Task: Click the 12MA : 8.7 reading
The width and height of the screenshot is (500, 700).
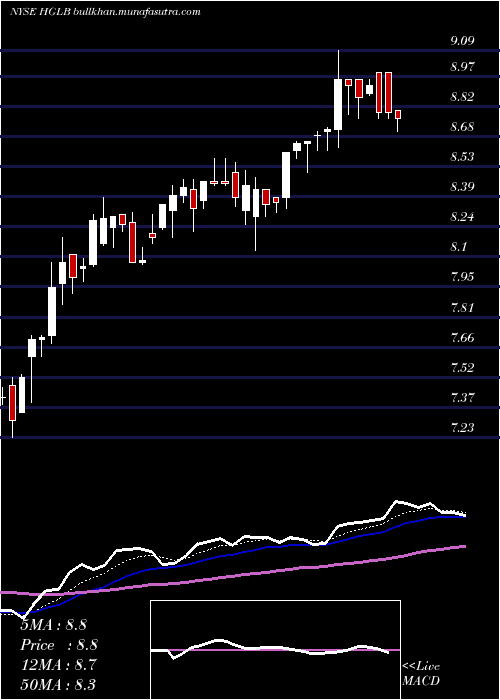Action: pyautogui.click(x=57, y=665)
